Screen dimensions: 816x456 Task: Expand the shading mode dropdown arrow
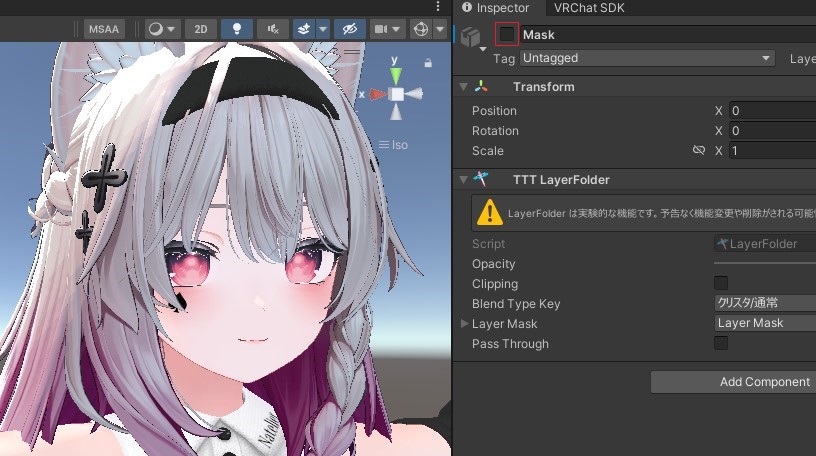171,29
